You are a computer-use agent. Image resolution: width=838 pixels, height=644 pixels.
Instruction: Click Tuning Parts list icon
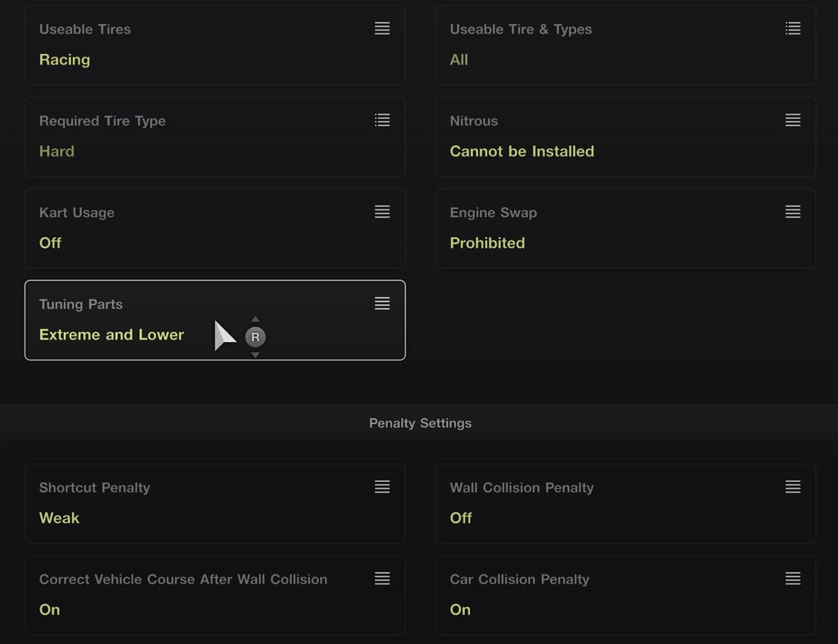381,304
